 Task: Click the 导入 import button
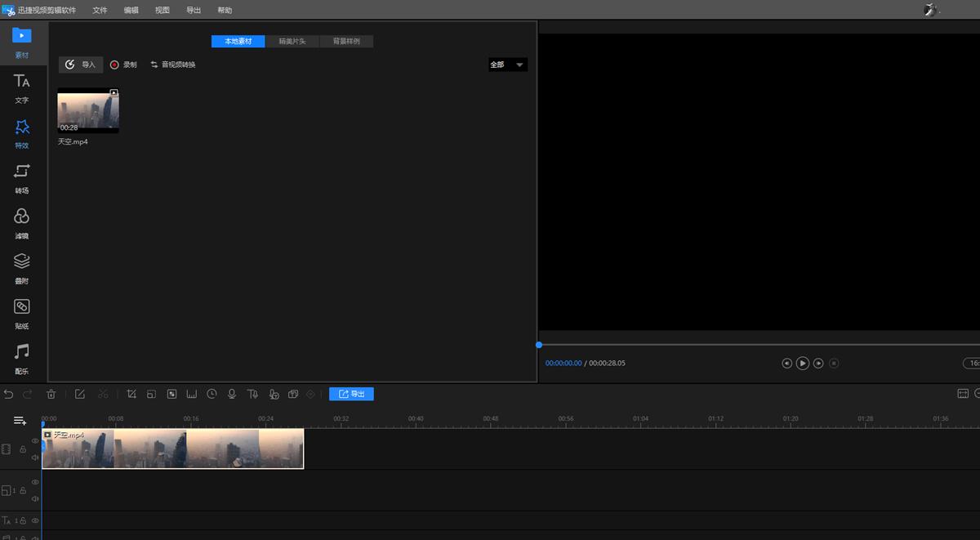click(x=81, y=65)
